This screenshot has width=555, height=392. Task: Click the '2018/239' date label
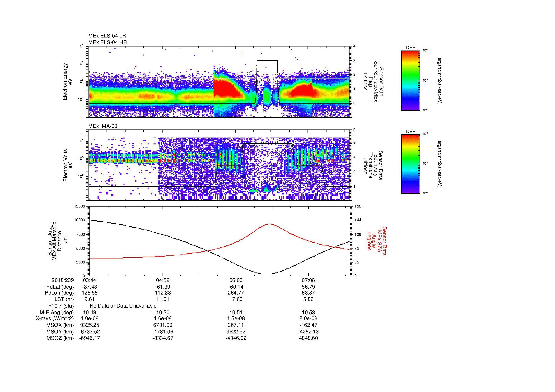(63, 280)
